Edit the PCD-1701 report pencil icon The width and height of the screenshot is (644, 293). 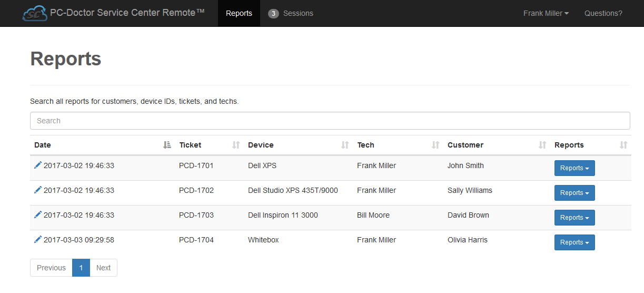pos(38,165)
